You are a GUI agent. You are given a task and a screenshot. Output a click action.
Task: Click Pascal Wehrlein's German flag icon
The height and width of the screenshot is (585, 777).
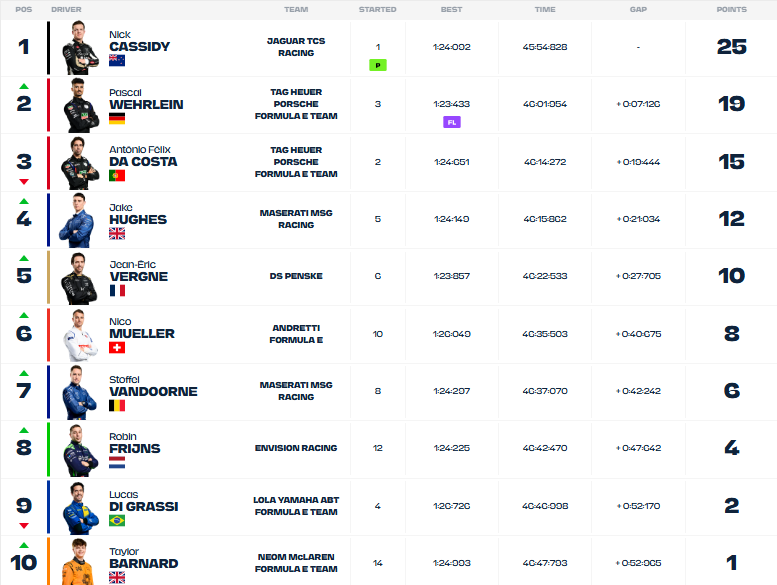coord(116,118)
